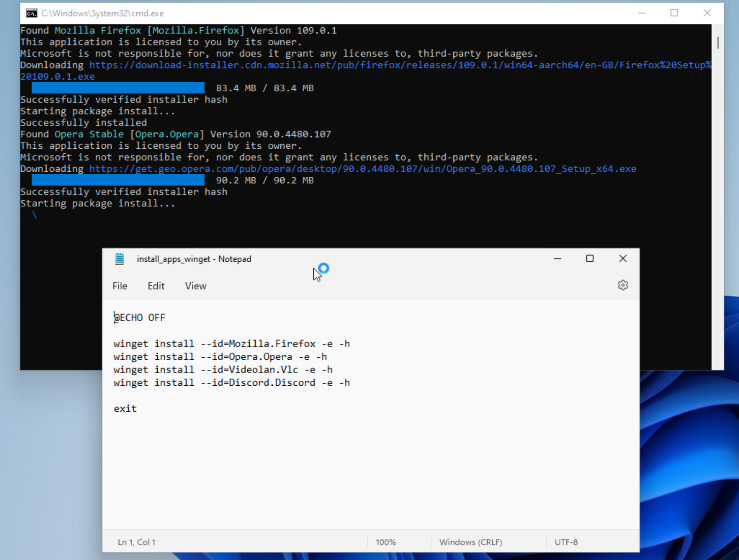This screenshot has width=739, height=560.
Task: Maximize the Notepad window
Action: (x=590, y=259)
